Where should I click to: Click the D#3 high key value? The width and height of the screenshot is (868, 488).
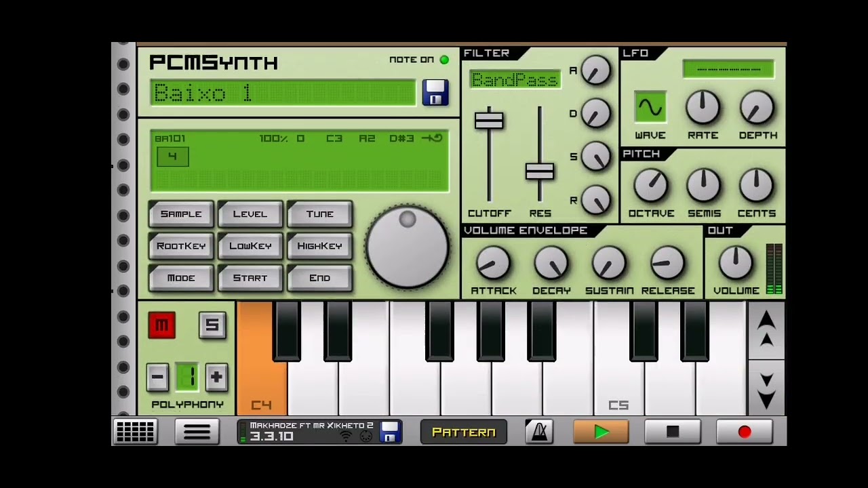[401, 139]
